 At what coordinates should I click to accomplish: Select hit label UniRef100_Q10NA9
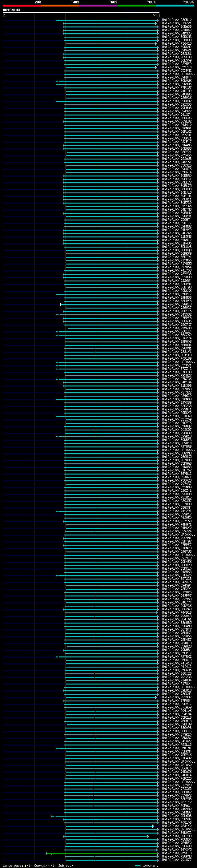(176, 399)
